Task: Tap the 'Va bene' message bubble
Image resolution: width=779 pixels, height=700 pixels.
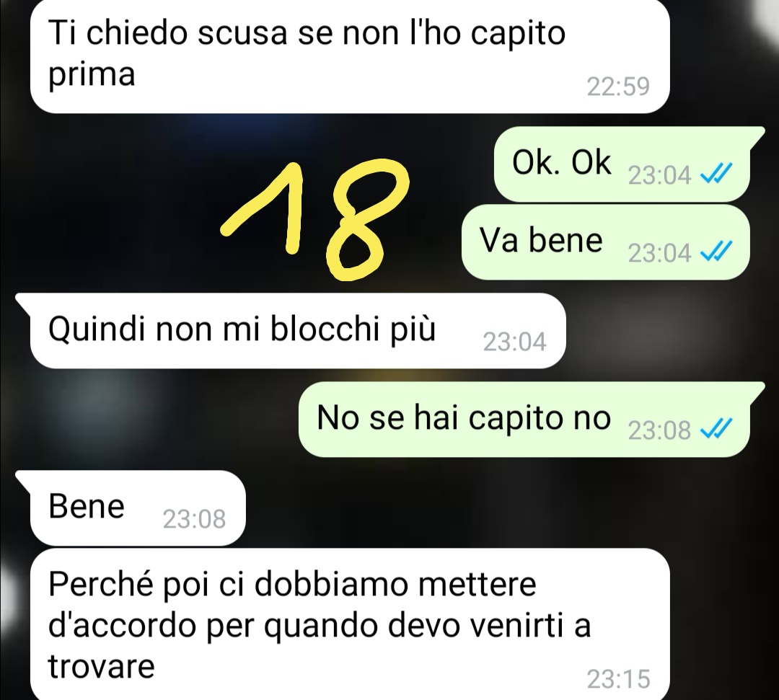Action: pyautogui.click(x=606, y=242)
